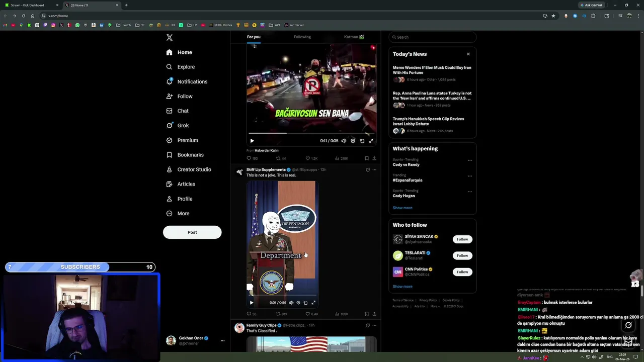Seek the 0:35 video progress bar
The width and height of the screenshot is (644, 362).
[x=311, y=133]
